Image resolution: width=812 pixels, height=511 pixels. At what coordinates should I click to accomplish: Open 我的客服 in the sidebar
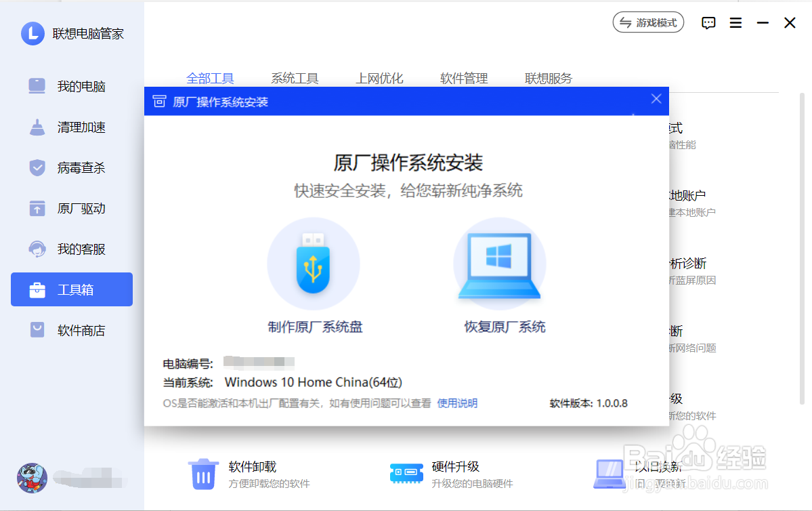72,249
